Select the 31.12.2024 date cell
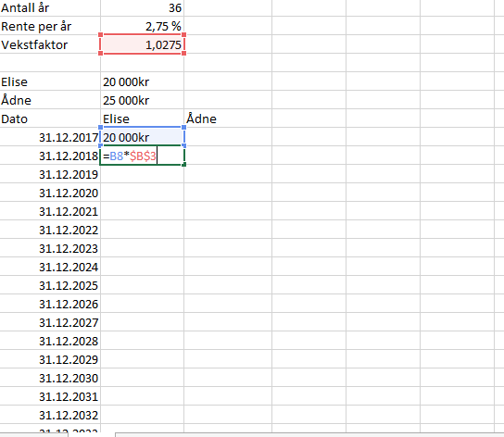The height and width of the screenshot is (437, 504). (50, 267)
